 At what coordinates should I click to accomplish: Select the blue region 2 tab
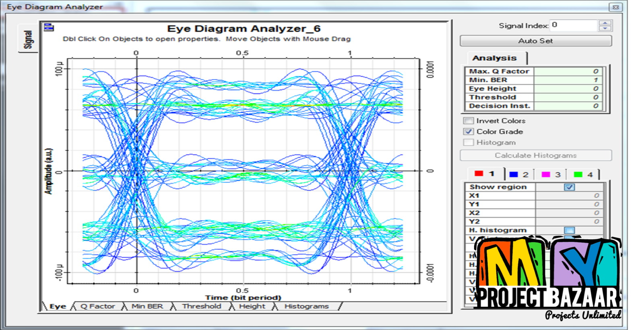[x=519, y=174]
